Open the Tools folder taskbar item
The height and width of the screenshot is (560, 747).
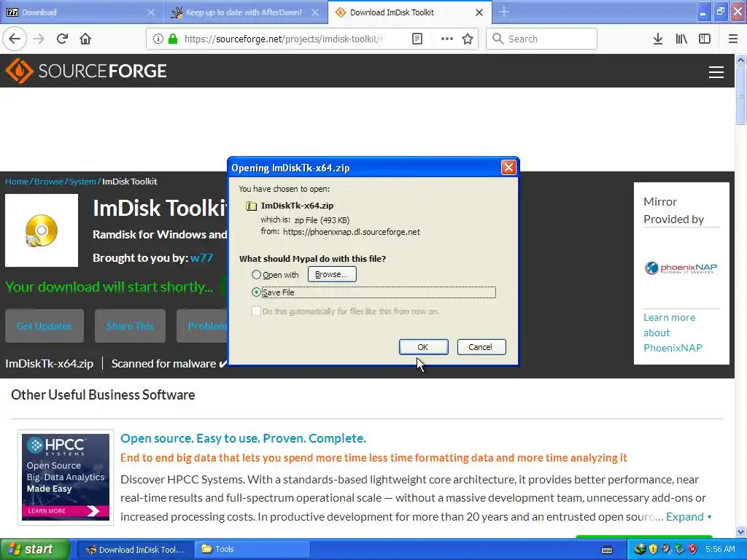[253, 550]
